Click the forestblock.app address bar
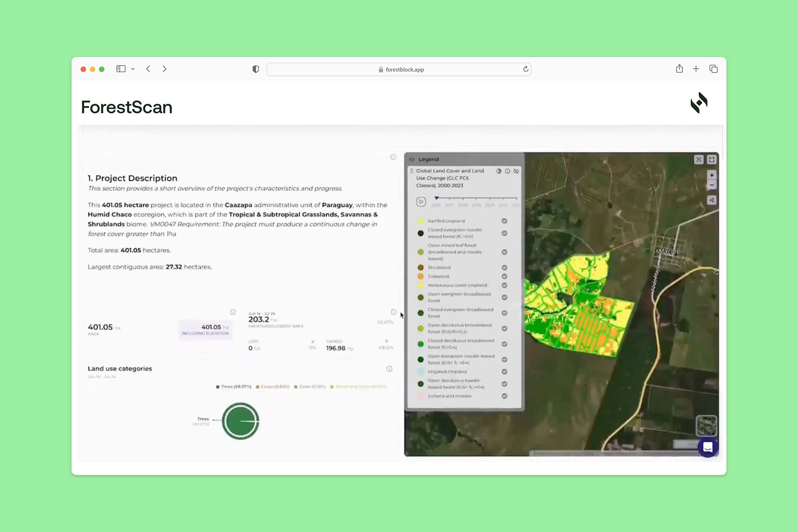Screen dimensions: 798x532 (x=399, y=69)
